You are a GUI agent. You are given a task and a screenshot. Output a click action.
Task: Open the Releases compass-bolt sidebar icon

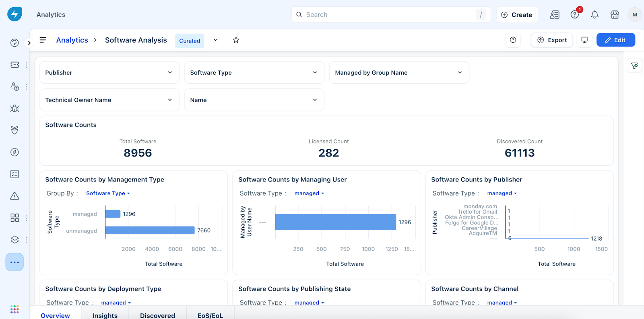14,152
